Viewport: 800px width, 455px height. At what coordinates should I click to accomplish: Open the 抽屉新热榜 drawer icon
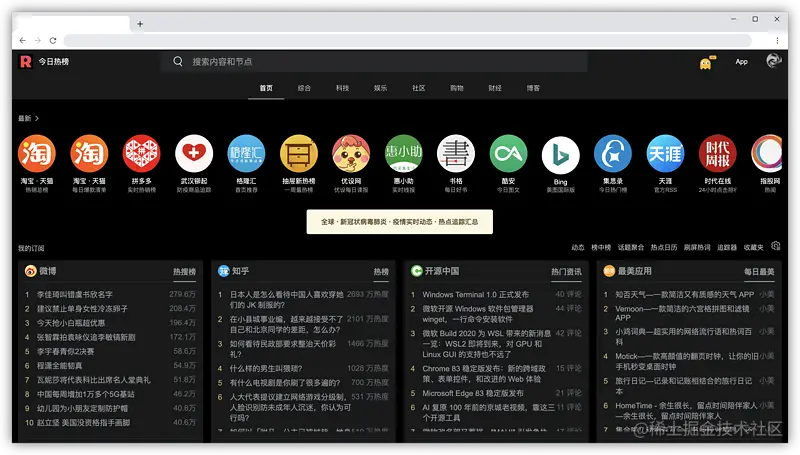[x=299, y=154]
